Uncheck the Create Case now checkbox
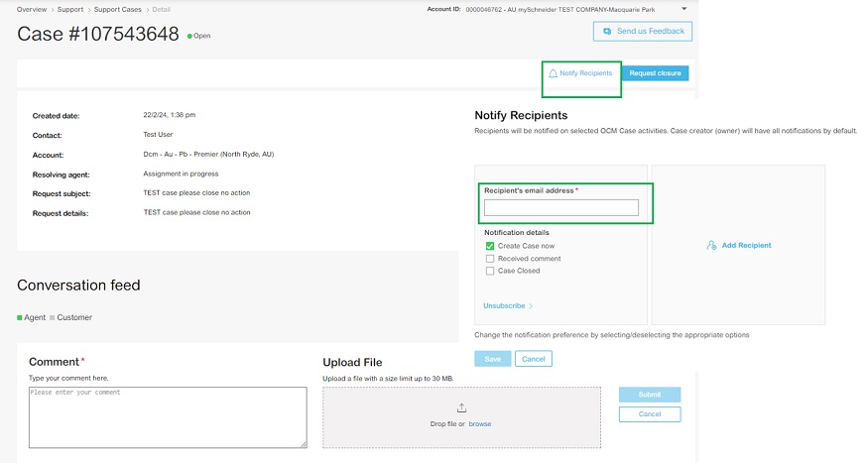Screen dimensions: 868x463 click(x=490, y=246)
